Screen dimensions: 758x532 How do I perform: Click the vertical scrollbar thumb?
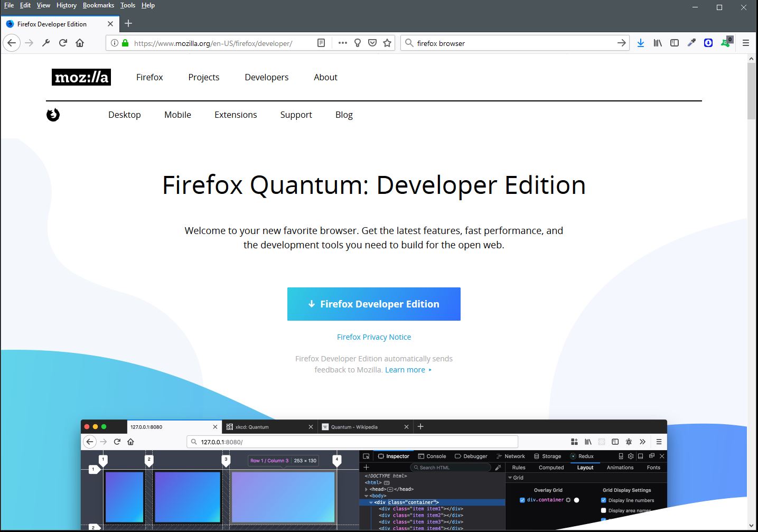click(x=752, y=91)
